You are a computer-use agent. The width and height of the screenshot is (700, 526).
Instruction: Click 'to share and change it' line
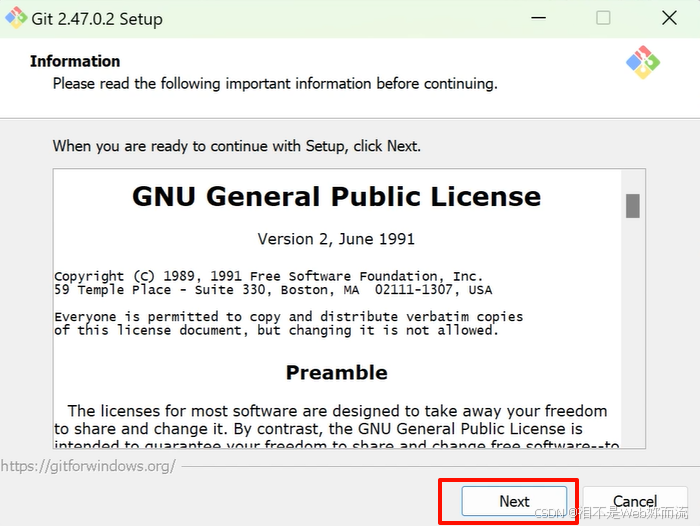[x=318, y=429]
